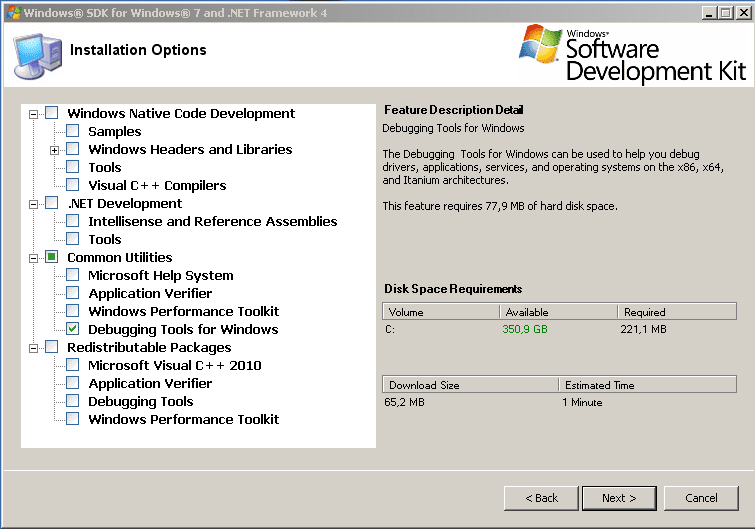Tick the Visual C++ Compilers checkbox
The height and width of the screenshot is (529, 755).
click(x=73, y=186)
